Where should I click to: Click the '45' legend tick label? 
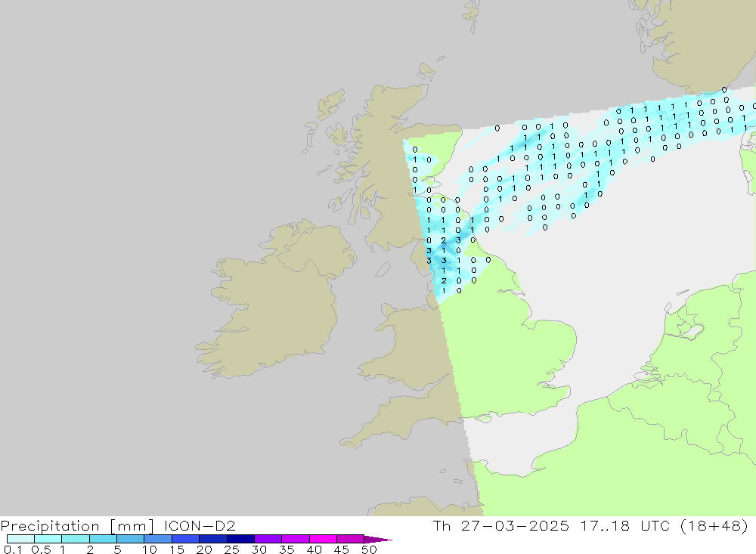click(x=342, y=549)
